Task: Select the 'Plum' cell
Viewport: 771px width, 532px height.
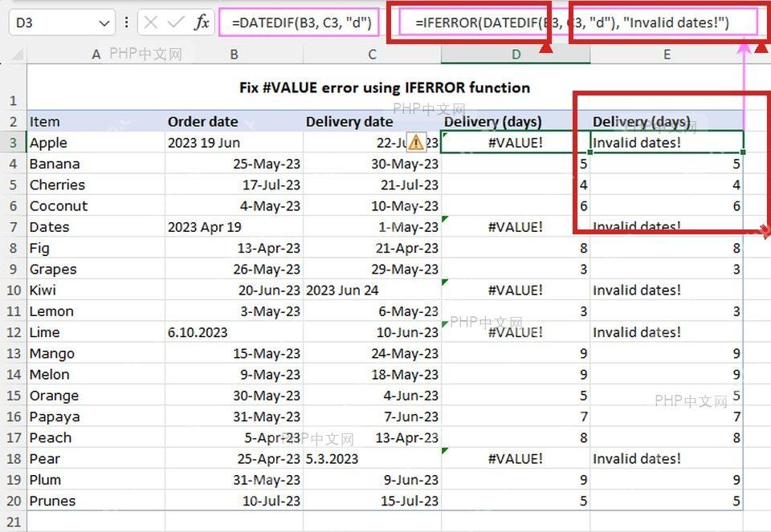Action: coord(96,480)
